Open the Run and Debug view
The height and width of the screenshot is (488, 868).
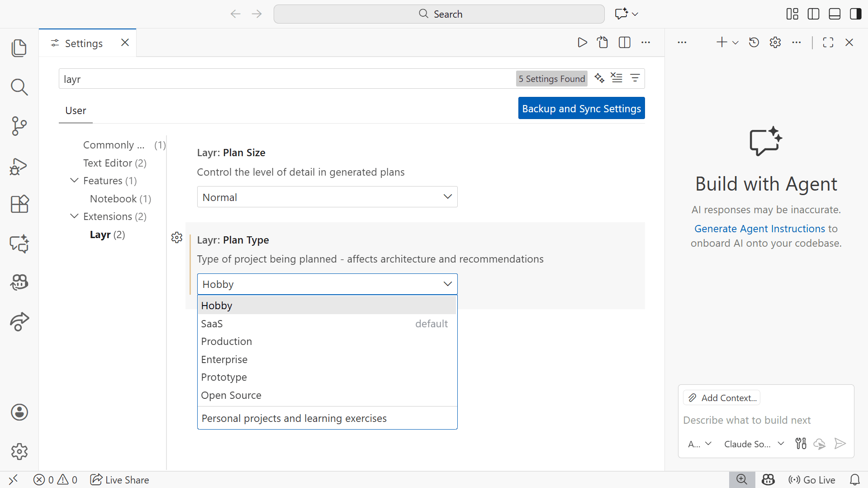19,166
